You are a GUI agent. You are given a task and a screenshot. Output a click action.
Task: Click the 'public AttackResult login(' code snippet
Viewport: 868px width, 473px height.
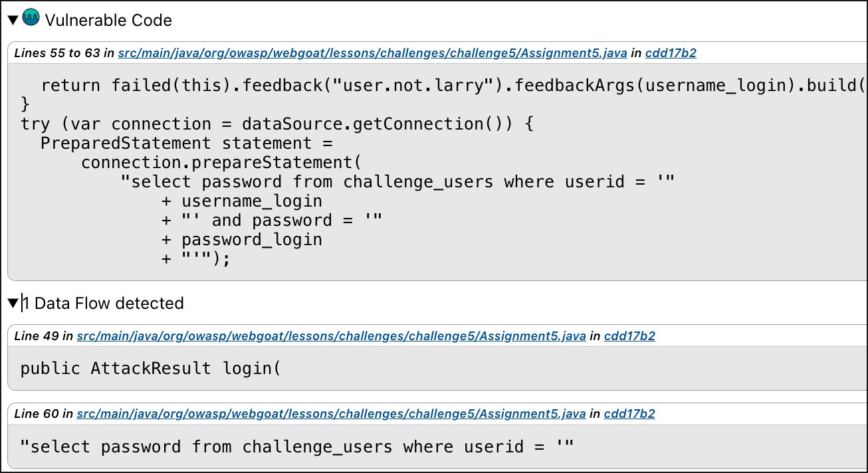(x=151, y=368)
